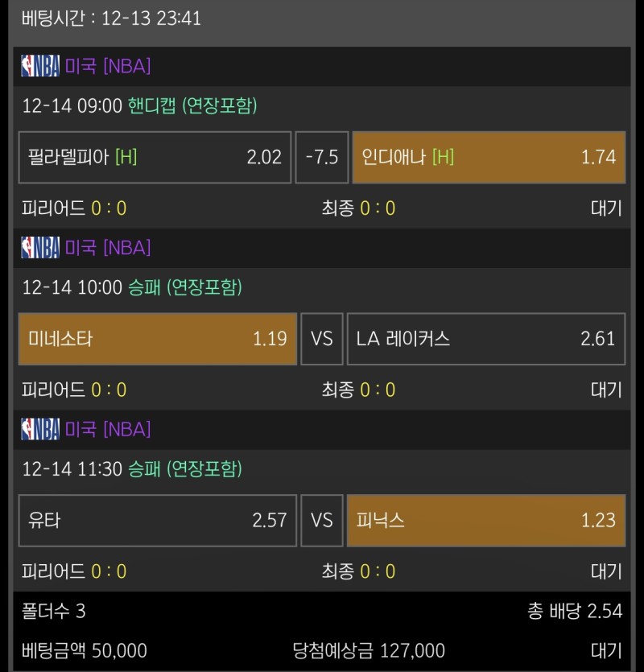This screenshot has width=644, height=672.
Task: Pick 유타 at odds 2.57
Action: [157, 521]
